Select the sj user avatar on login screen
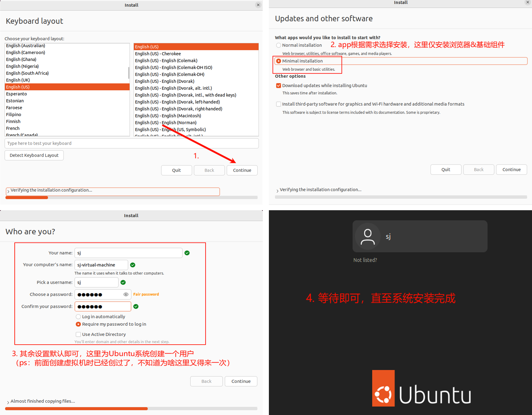The image size is (532, 415). coord(368,236)
